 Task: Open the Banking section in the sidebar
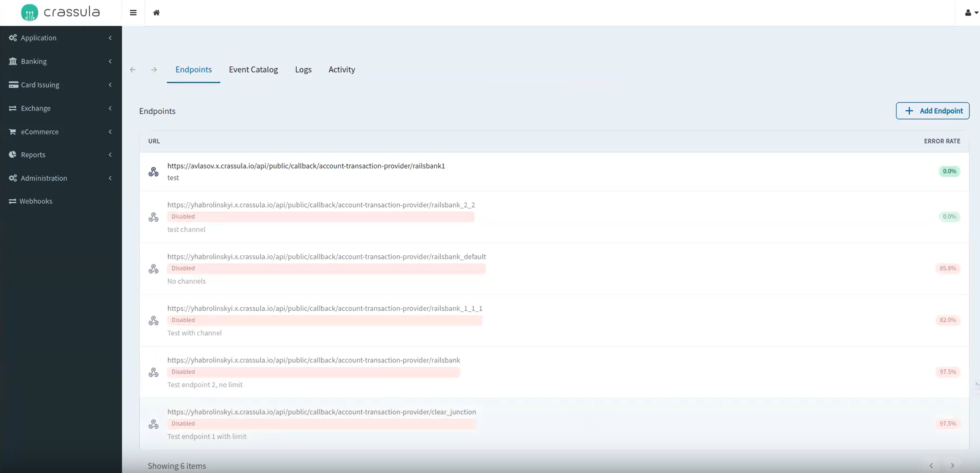[34, 61]
